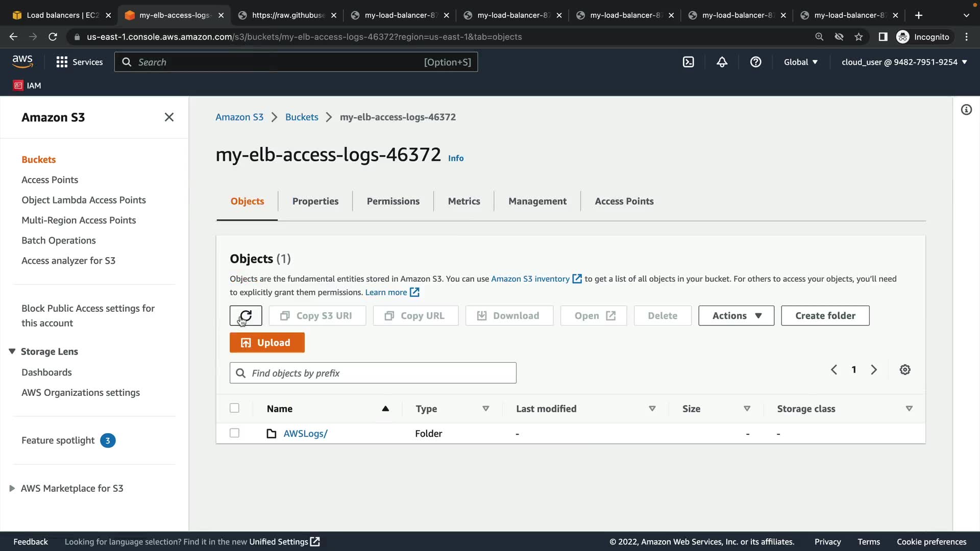Open the Global region dropdown
The image size is (980, 551).
point(800,62)
